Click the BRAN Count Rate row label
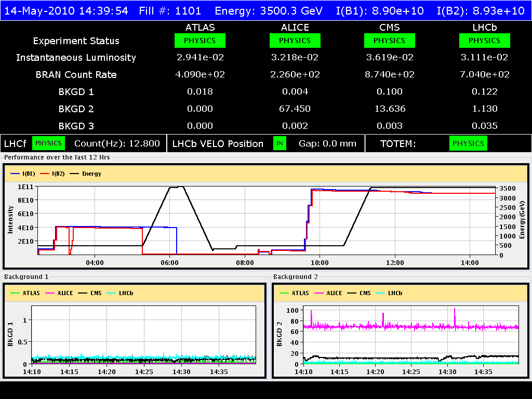 (76, 75)
